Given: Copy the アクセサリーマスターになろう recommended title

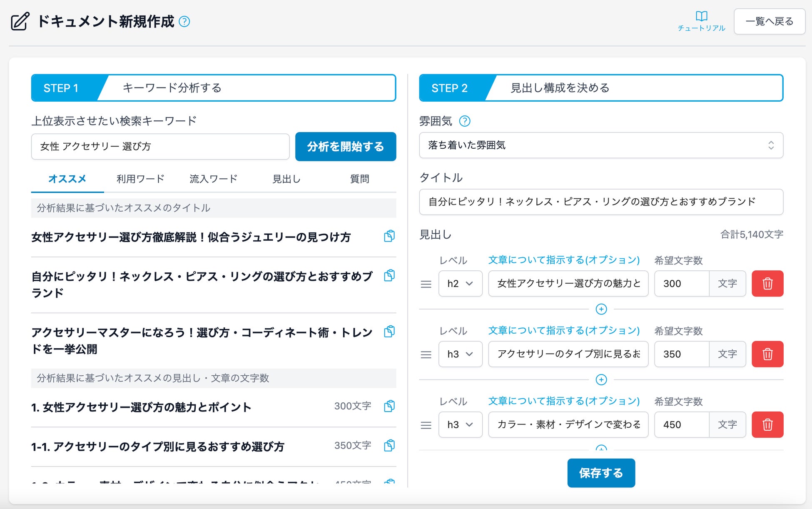Looking at the screenshot, I should click(x=389, y=332).
